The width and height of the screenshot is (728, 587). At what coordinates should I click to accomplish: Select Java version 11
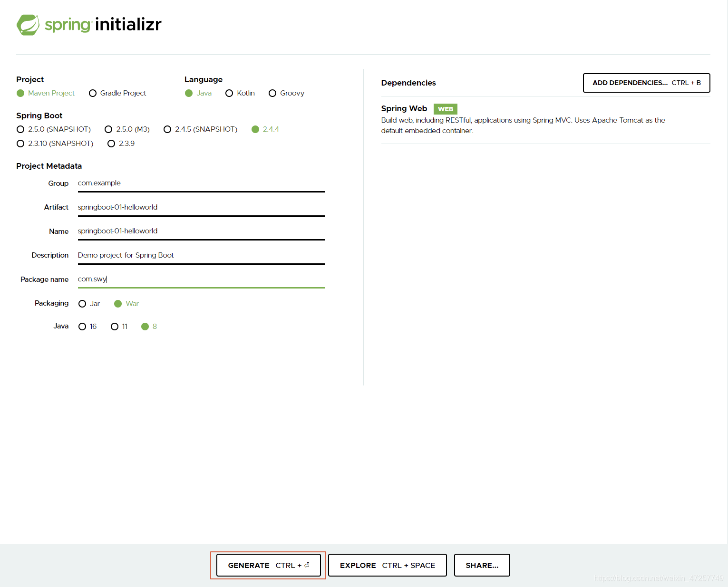tap(119, 327)
